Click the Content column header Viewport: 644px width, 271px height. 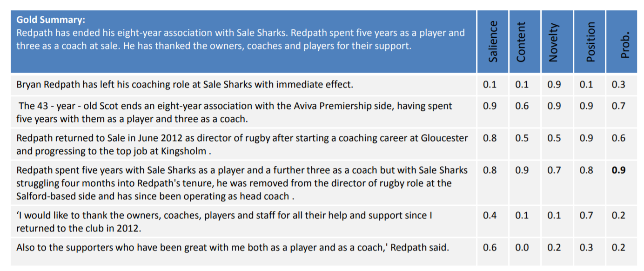point(521,41)
